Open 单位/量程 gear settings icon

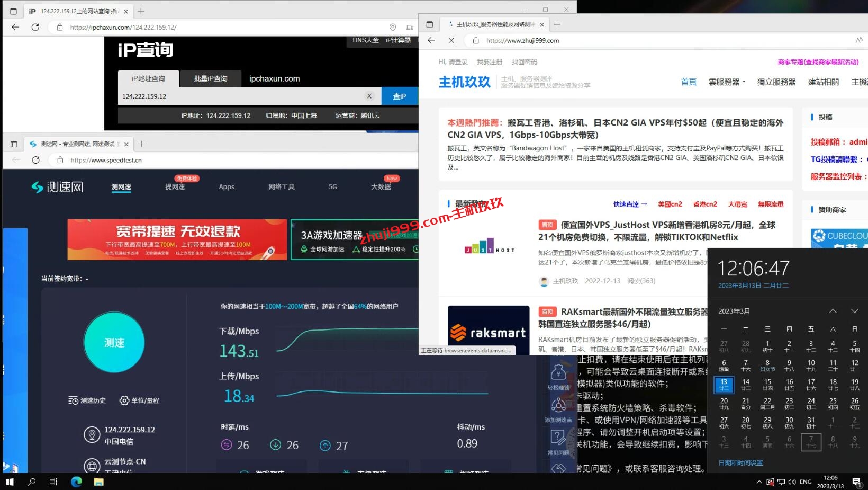coord(124,400)
